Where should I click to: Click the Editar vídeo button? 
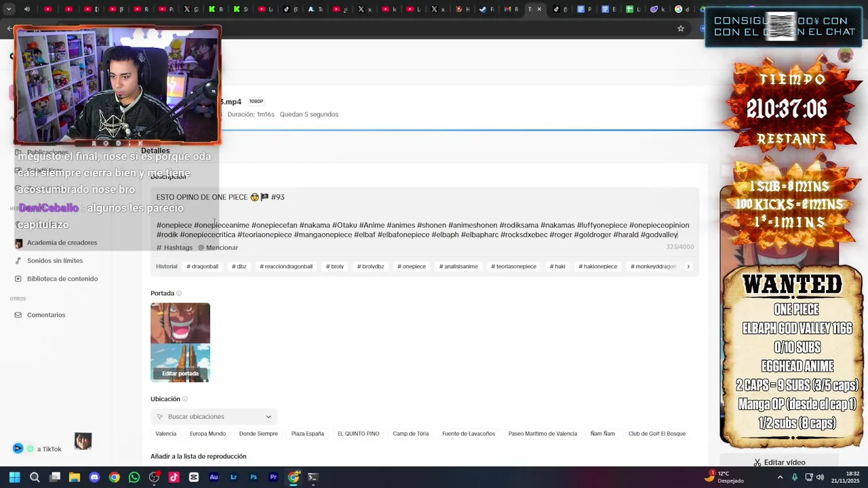pos(780,462)
